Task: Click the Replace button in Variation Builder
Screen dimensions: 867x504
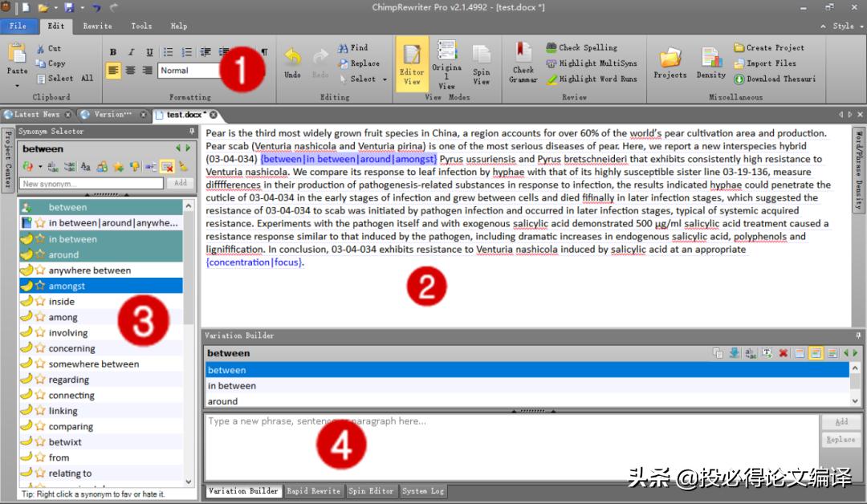Action: [840, 440]
